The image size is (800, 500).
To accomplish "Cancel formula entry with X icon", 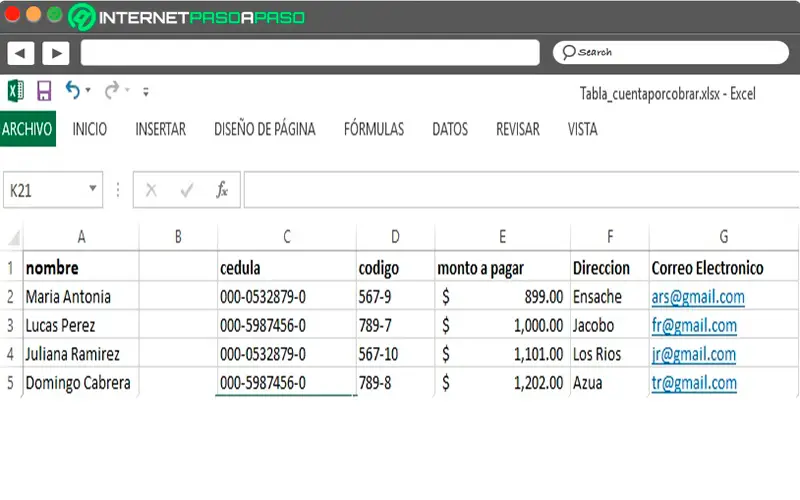I will pos(151,190).
